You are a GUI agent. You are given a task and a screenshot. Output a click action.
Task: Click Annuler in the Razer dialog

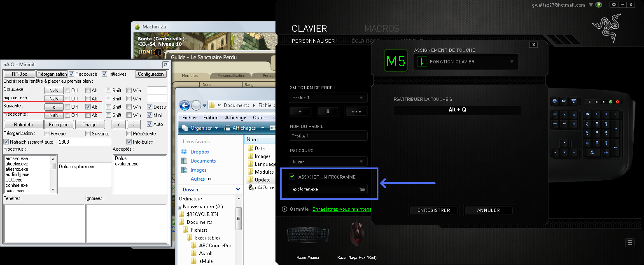(488, 210)
